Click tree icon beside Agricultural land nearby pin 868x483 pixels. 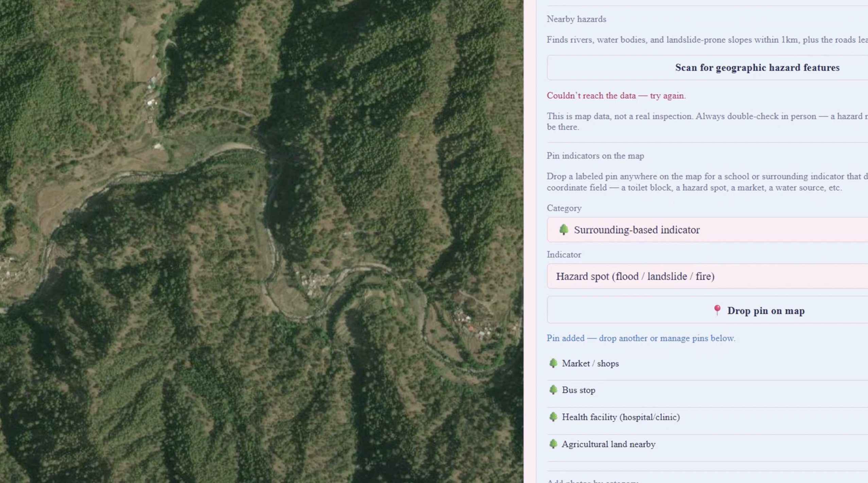coord(553,444)
